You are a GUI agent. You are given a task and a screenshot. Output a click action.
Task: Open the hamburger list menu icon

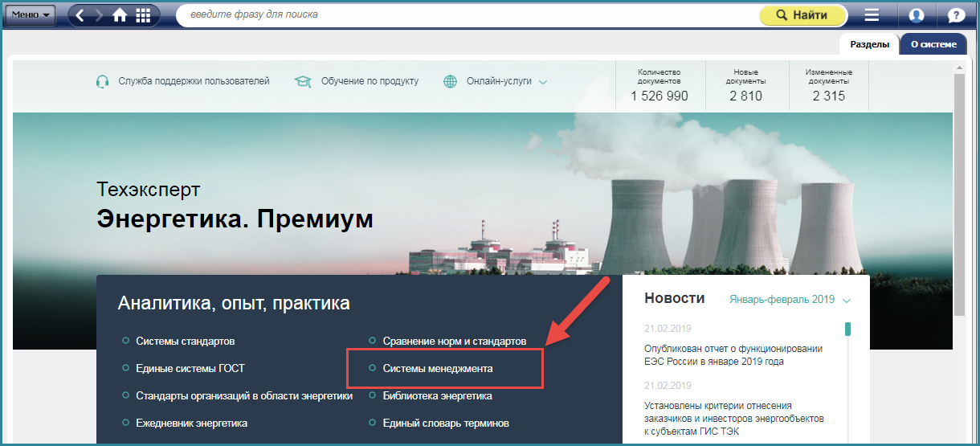click(x=872, y=14)
